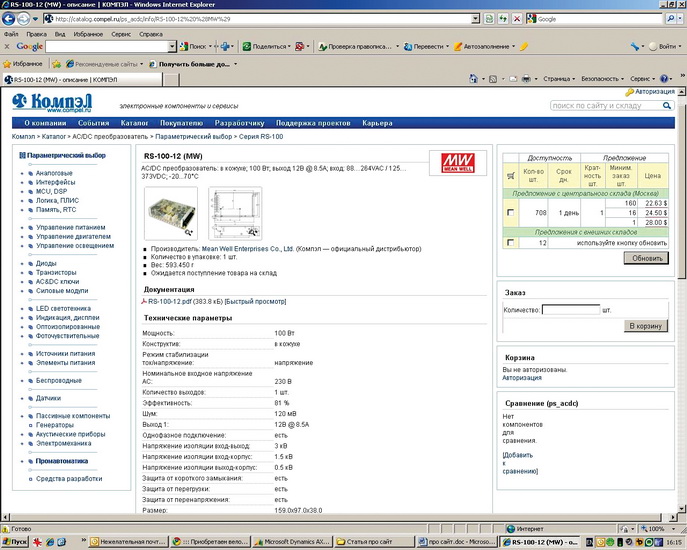Expand the Безопасность menu dropdown
Screen dimensions: 687x550
pyautogui.click(x=602, y=79)
